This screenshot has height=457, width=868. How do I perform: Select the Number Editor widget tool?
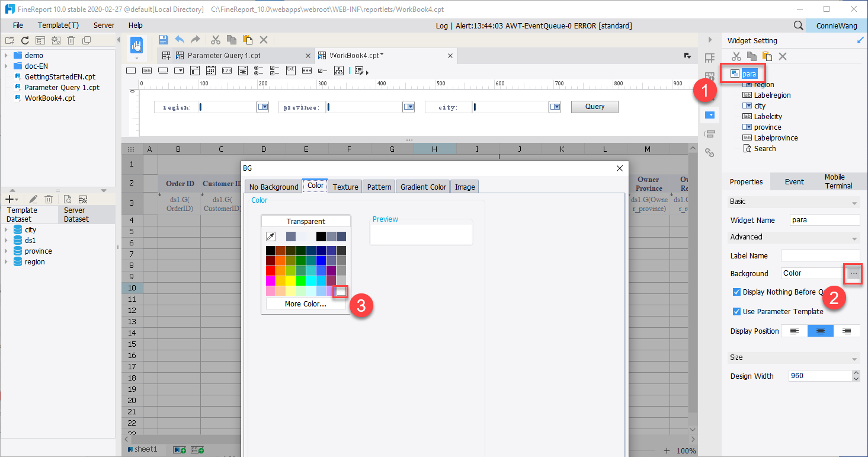pyautogui.click(x=227, y=70)
